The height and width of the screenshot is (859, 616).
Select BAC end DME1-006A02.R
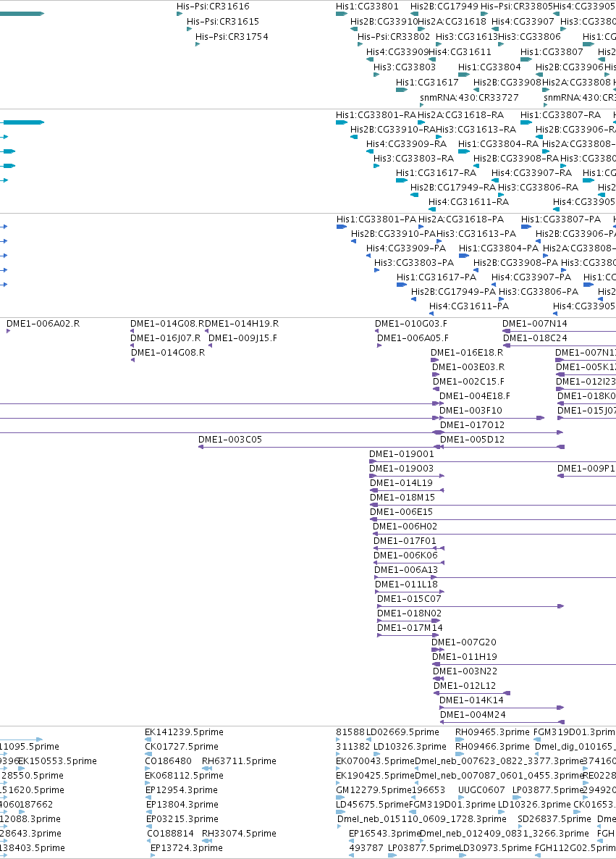tap(43, 324)
